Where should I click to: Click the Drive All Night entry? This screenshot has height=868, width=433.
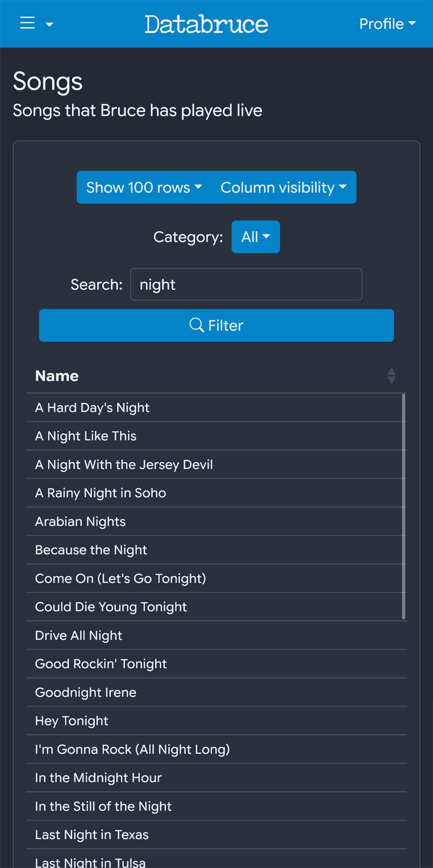pyautogui.click(x=79, y=635)
